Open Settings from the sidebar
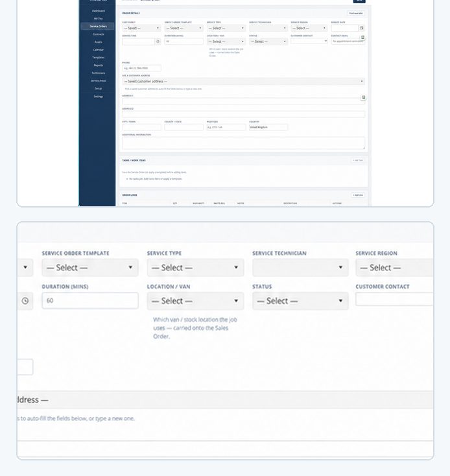450x476 pixels. 99,96
